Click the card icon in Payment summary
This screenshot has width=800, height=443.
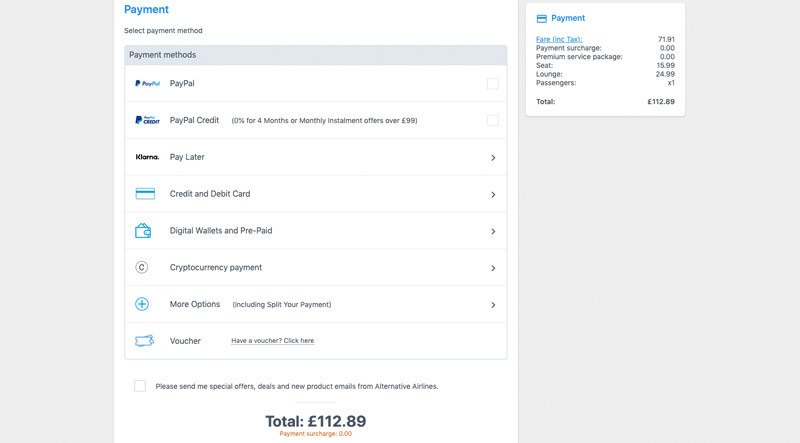click(x=542, y=19)
